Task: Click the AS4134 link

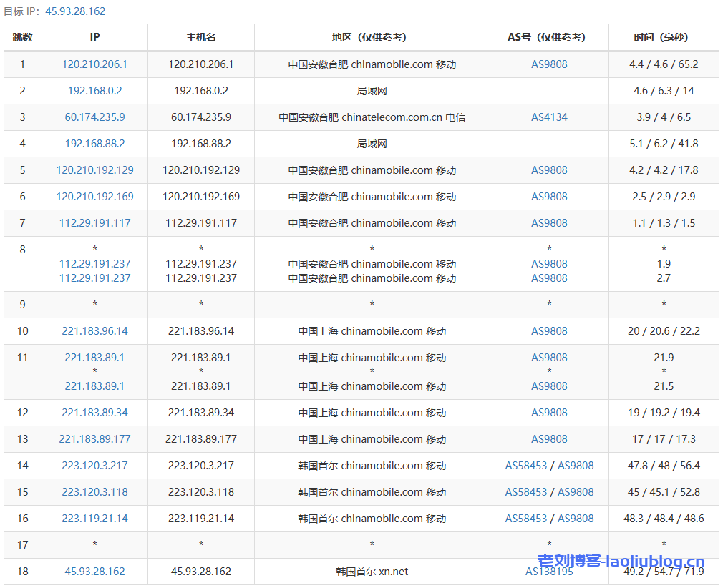Action: pos(549,117)
